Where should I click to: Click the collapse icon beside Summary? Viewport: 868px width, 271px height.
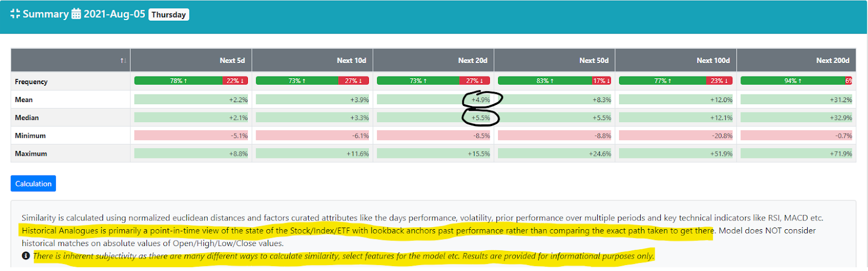click(x=15, y=14)
